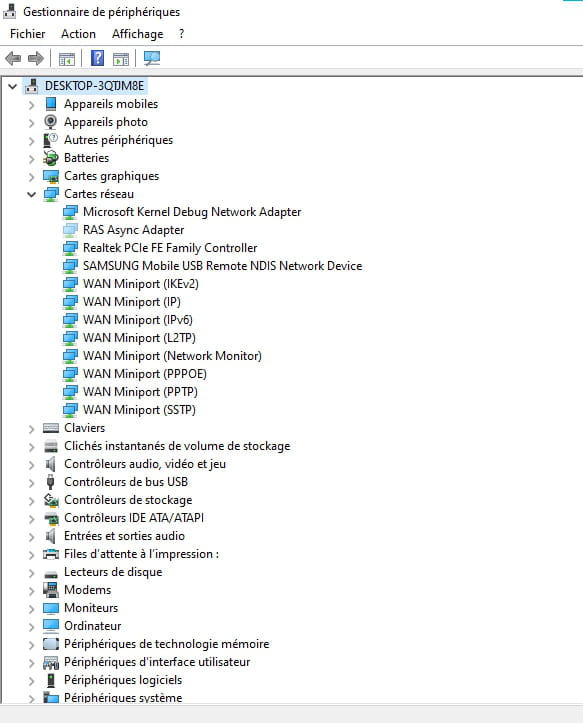Open the Fichier menu
The width and height of the screenshot is (583, 723).
pos(28,34)
